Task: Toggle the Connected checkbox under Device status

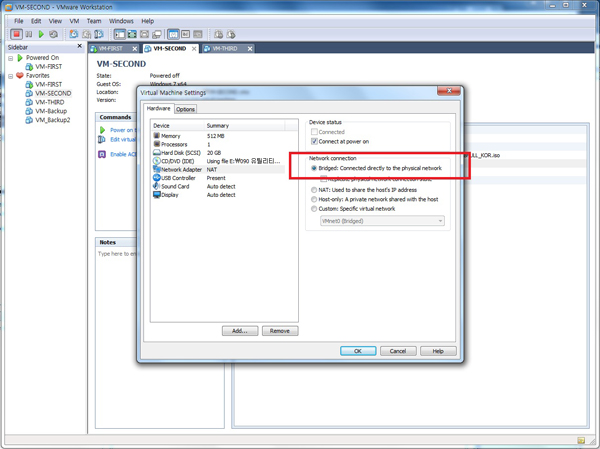Action: click(x=314, y=132)
